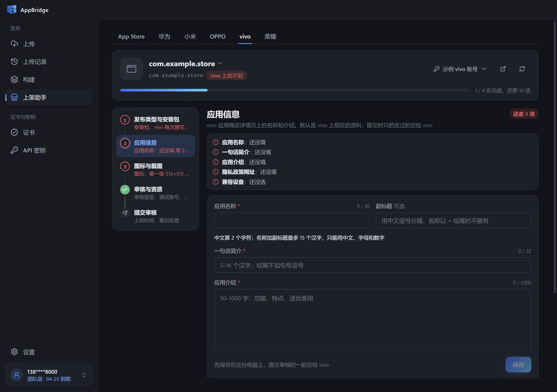557x392 pixels.
Task: Open 设置 settings
Action: (49, 352)
